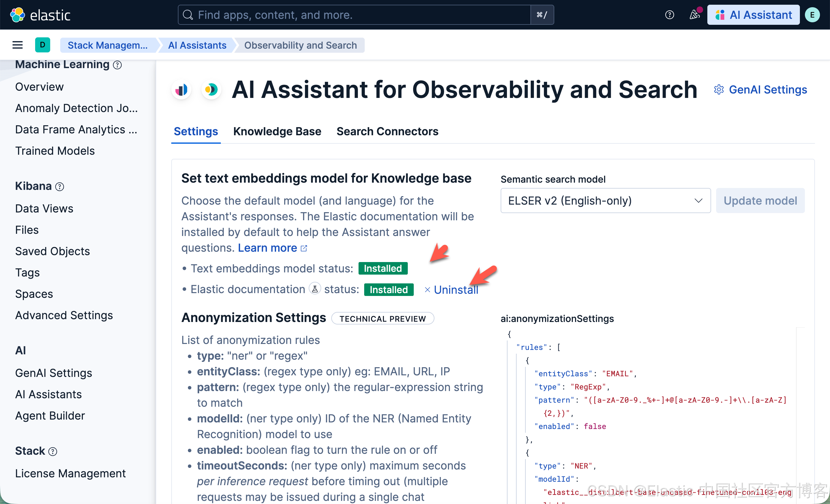Switch to the Knowledge Base tab
Viewport: 830px width, 504px height.
coord(277,131)
